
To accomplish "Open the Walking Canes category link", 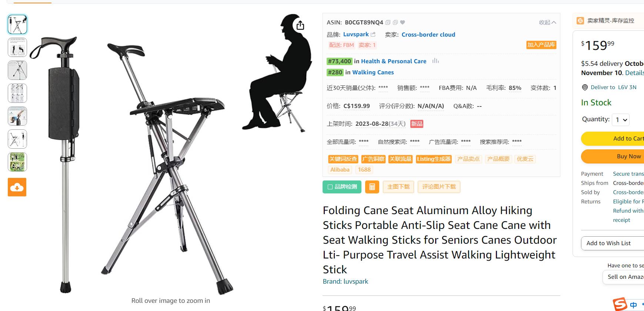I will (x=373, y=72).
